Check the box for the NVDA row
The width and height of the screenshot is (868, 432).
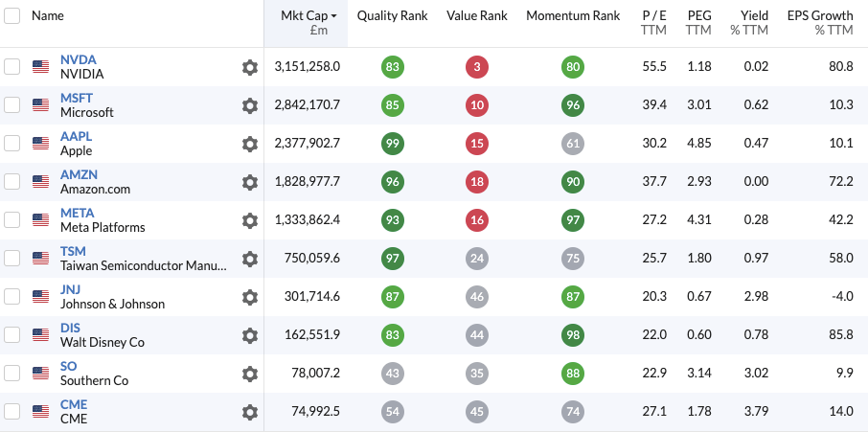11,66
